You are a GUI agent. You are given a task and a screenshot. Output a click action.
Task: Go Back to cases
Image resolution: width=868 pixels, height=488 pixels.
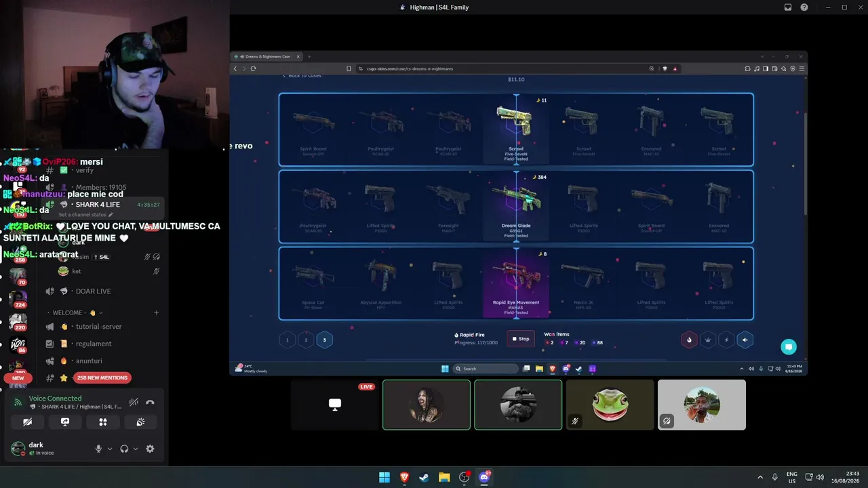(302, 75)
